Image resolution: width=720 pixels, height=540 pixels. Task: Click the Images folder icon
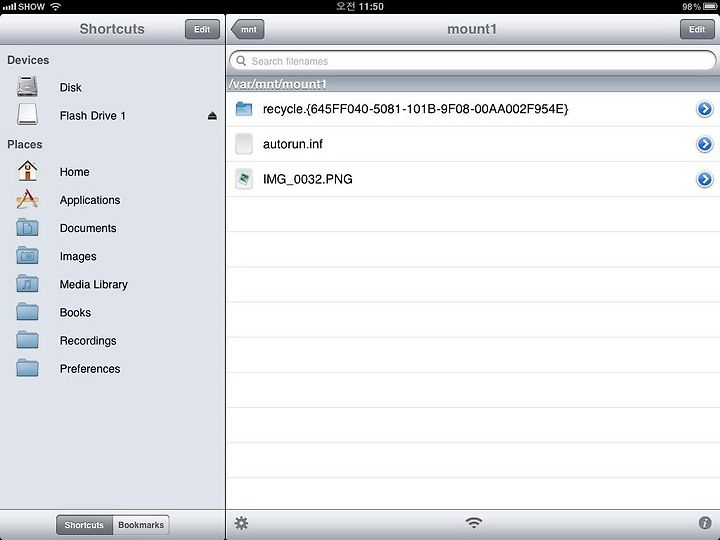coord(27,255)
